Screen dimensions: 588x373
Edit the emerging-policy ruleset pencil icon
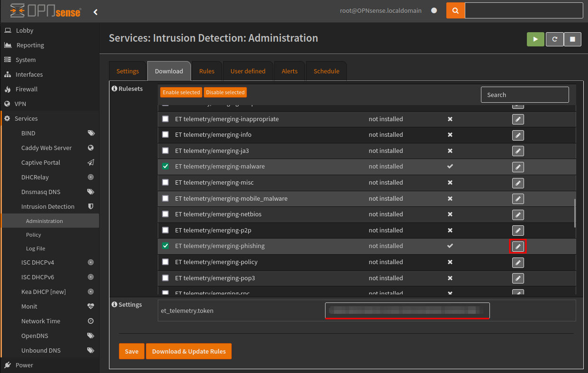tap(518, 262)
